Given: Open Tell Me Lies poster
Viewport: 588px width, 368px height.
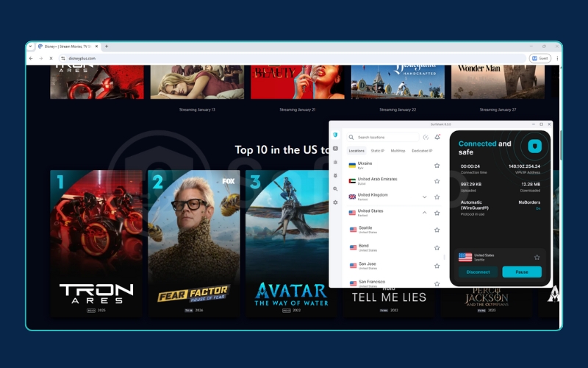Looking at the screenshot, I should pos(389,302).
